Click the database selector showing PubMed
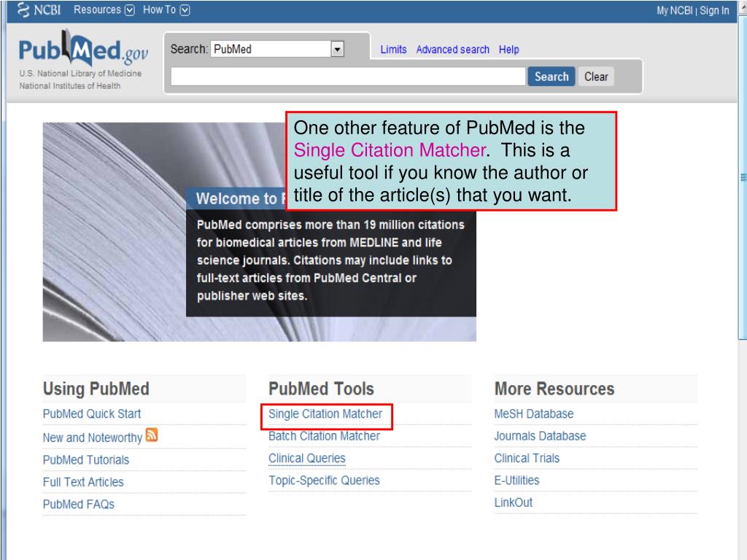This screenshot has width=747, height=560. click(x=276, y=49)
